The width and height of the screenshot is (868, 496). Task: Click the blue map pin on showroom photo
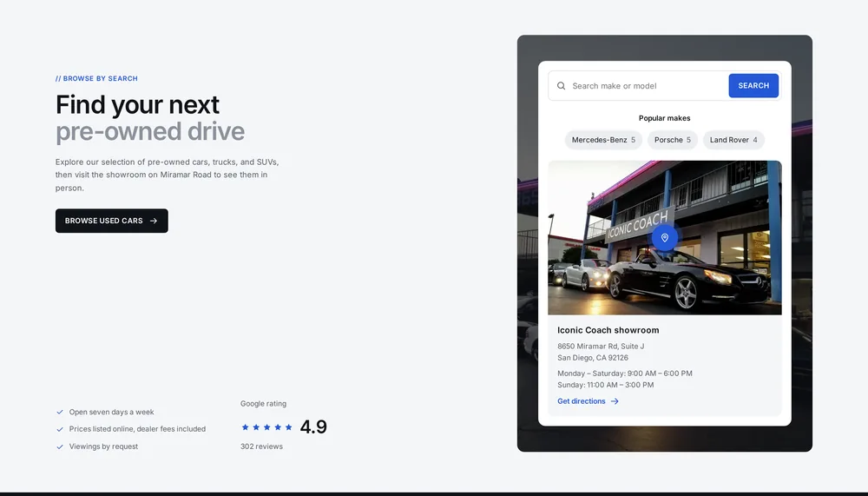665,238
